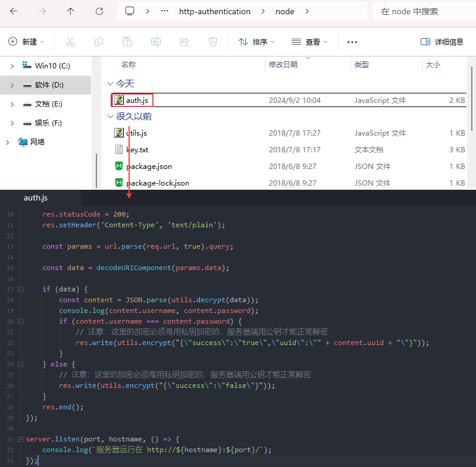Open chevron after node breadcrumb
This screenshot has height=467, width=476.
point(307,11)
